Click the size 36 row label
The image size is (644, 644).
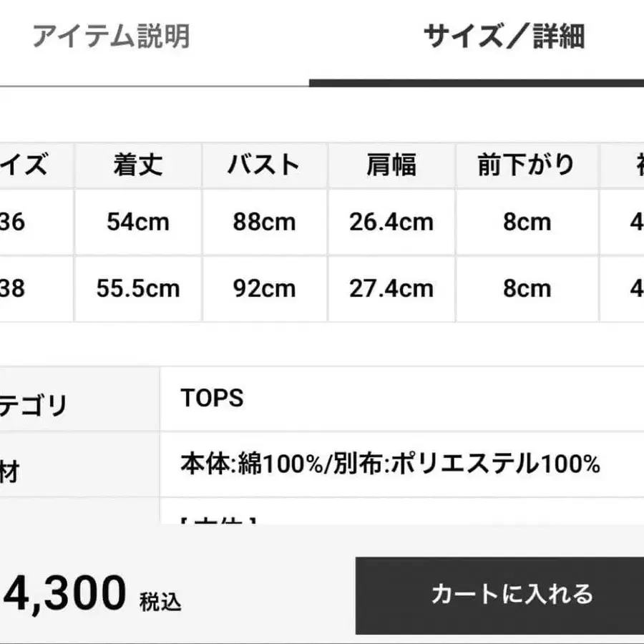tap(14, 222)
